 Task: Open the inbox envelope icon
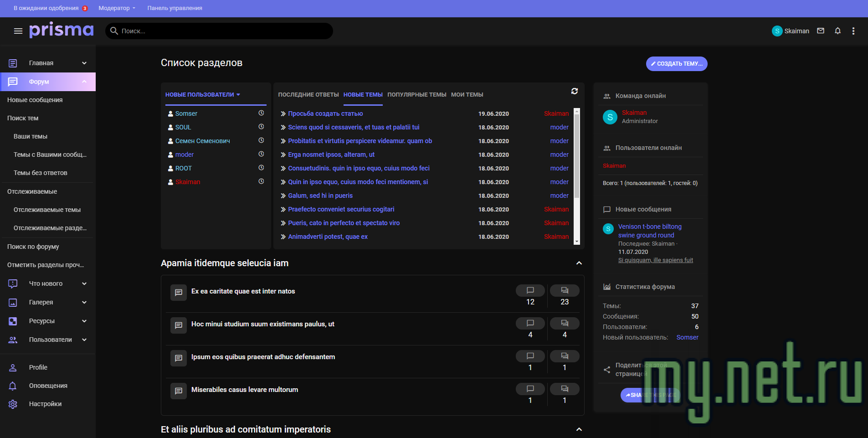tap(821, 31)
